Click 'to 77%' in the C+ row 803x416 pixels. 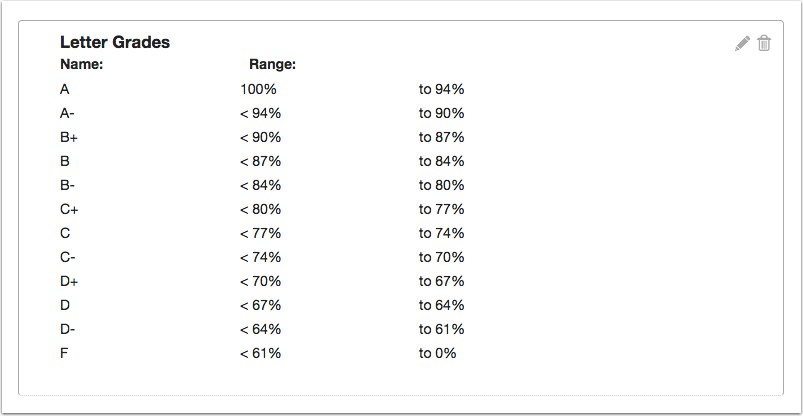click(x=441, y=210)
